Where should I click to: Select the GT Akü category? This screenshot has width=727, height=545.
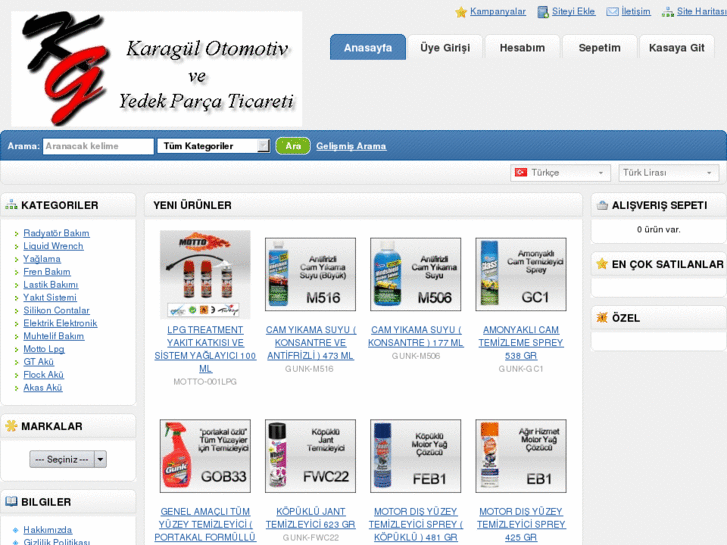tap(39, 362)
